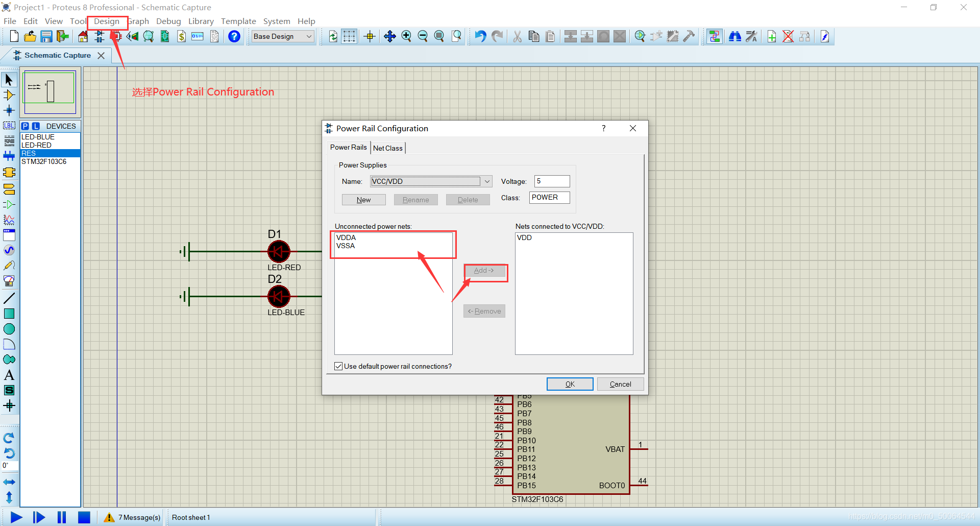Viewport: 980px width, 526px height.
Task: Click the Pan / center view icon
Action: tap(390, 36)
